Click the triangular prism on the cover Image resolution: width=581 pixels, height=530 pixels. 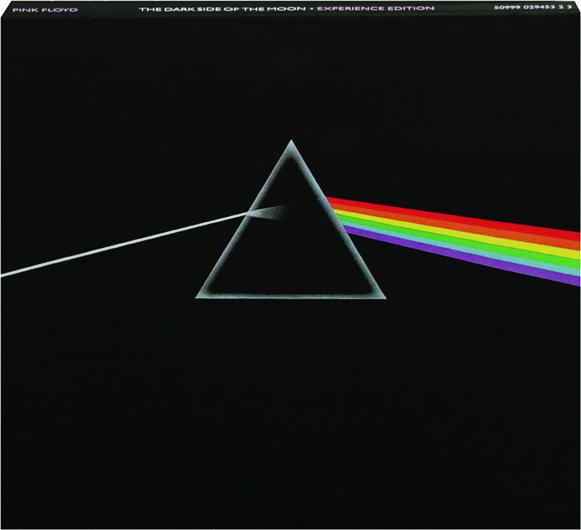pos(291,220)
